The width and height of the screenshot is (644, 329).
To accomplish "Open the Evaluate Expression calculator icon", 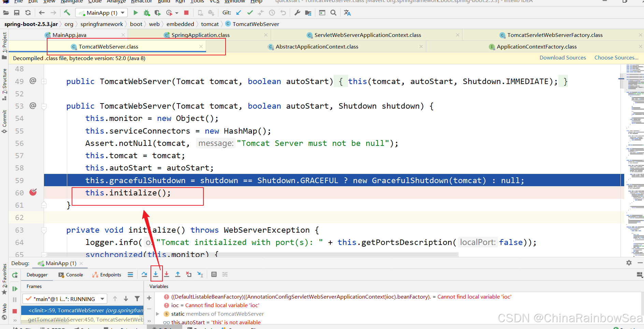I will [x=214, y=274].
